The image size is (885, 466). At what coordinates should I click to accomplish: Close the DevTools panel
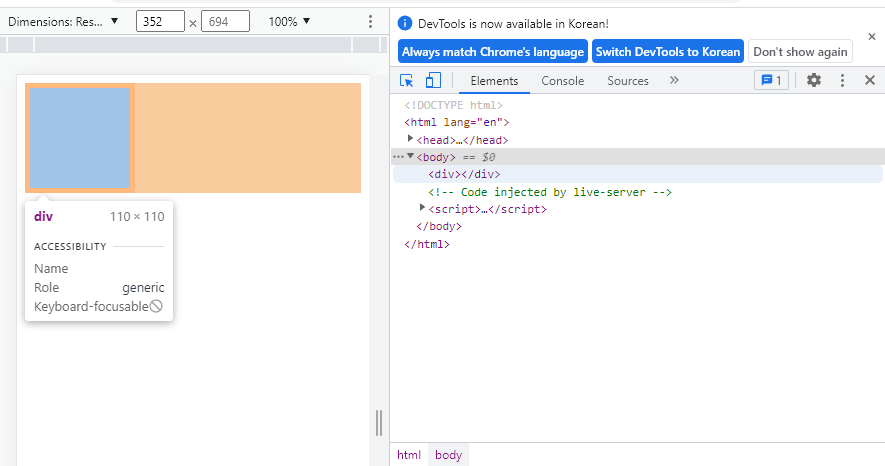[x=870, y=80]
